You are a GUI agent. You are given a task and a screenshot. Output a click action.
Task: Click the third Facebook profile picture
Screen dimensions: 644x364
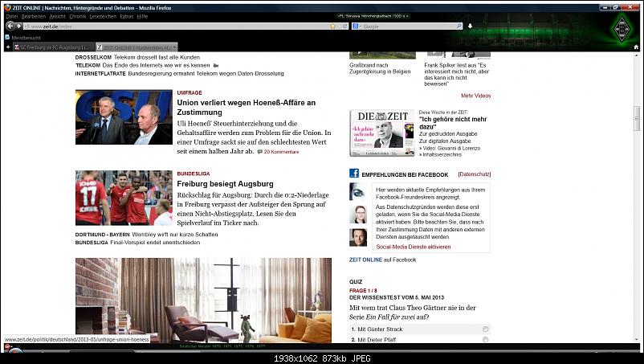[x=357, y=238]
